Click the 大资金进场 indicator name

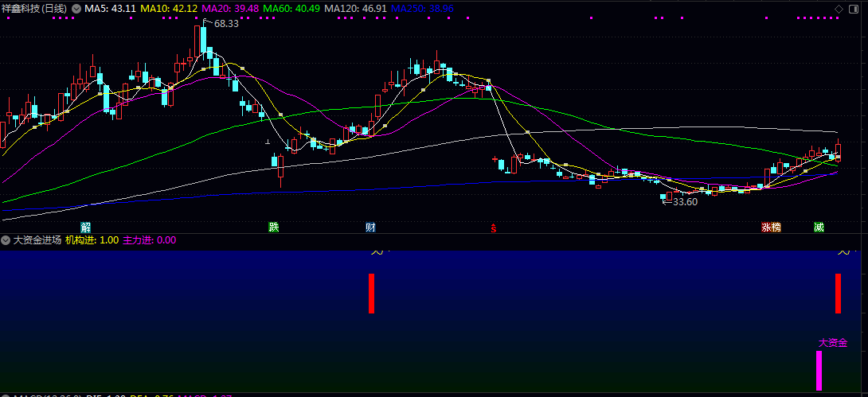(x=37, y=239)
